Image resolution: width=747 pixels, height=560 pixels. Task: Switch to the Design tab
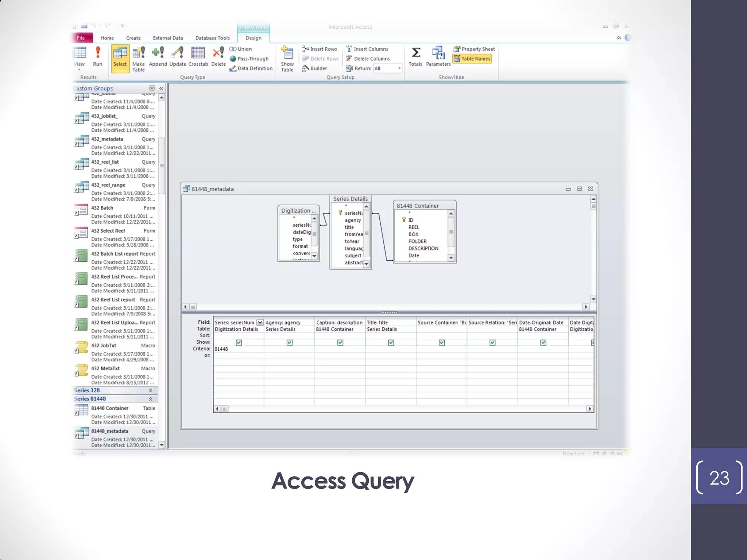pos(253,38)
